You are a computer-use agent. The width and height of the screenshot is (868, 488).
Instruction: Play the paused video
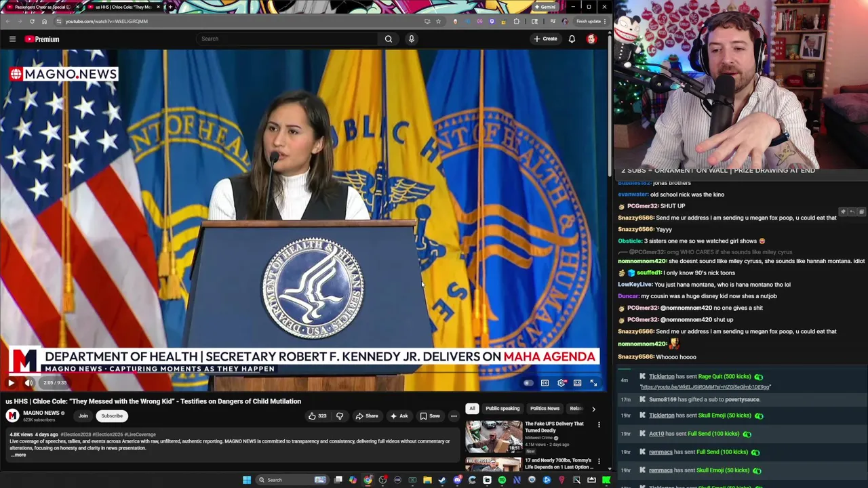tap(11, 383)
